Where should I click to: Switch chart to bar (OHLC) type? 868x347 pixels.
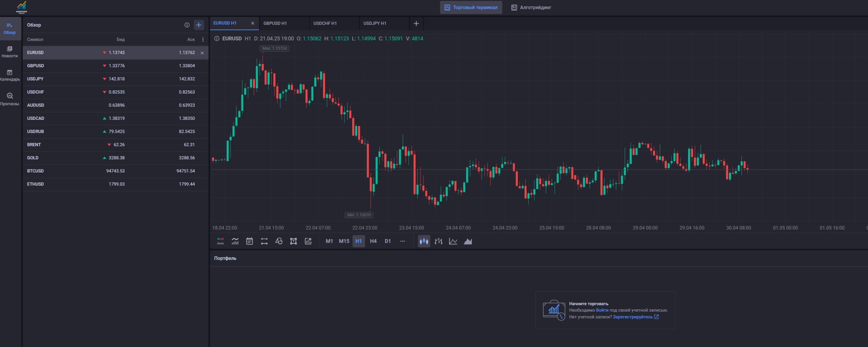[438, 241]
